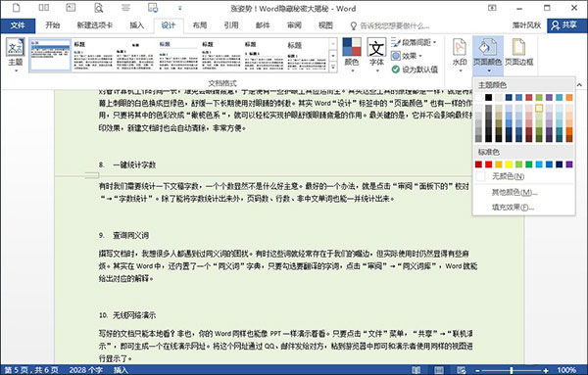The width and height of the screenshot is (588, 375).
Task: Switch to the 邮件 mailings tab
Action: (x=263, y=25)
